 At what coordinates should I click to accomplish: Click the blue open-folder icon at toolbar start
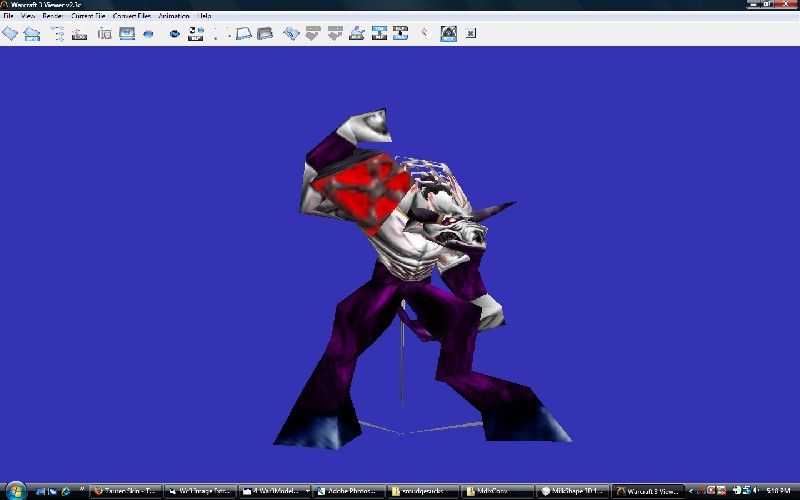pyautogui.click(x=10, y=34)
